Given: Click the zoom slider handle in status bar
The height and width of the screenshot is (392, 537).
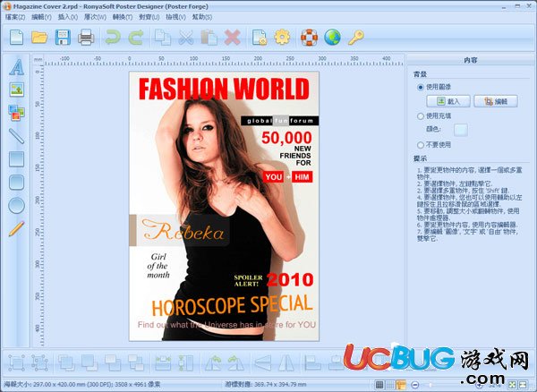Looking at the screenshot, I should (430, 385).
